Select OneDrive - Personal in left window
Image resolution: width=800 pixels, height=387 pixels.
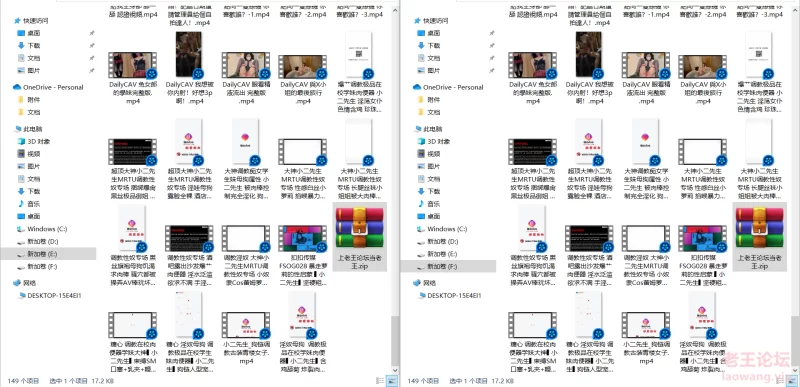(x=48, y=87)
